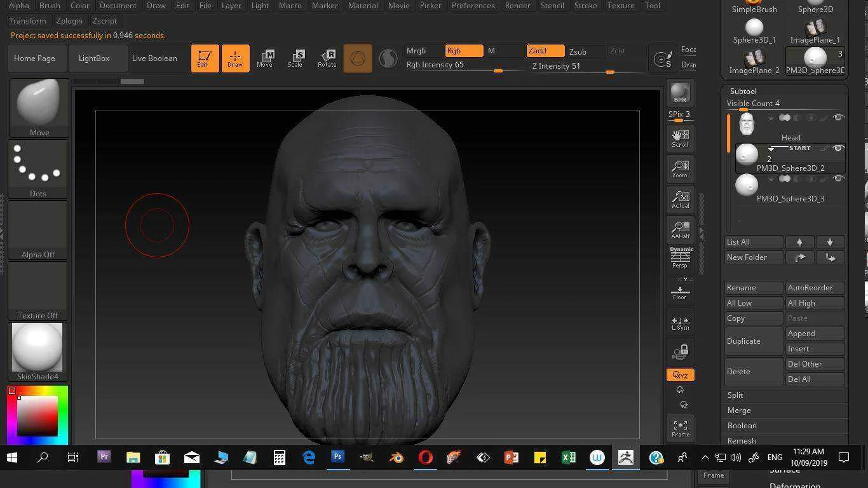Screen dimensions: 868x488
Task: Move subtool down with down arrow
Action: click(x=830, y=242)
